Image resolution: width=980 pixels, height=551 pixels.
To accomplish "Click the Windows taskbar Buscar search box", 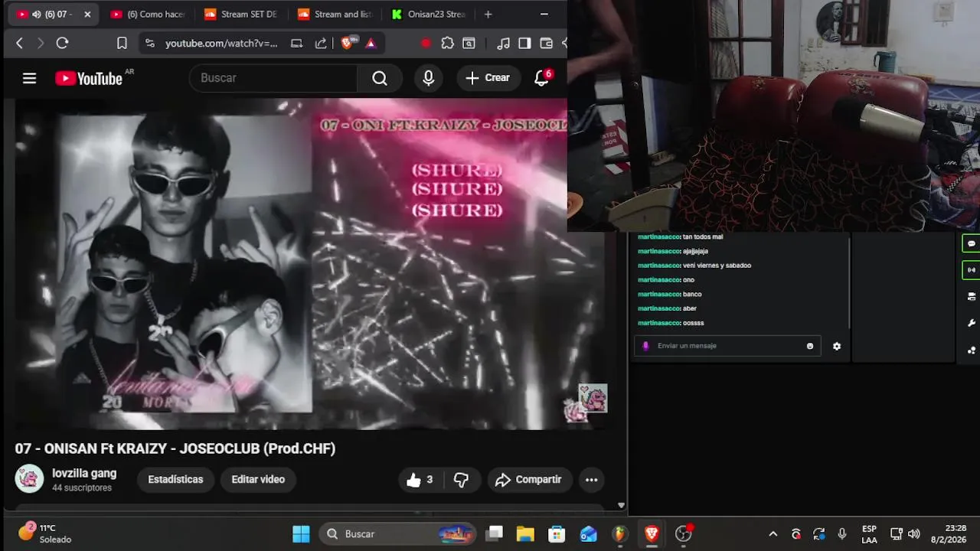I will pos(398,533).
